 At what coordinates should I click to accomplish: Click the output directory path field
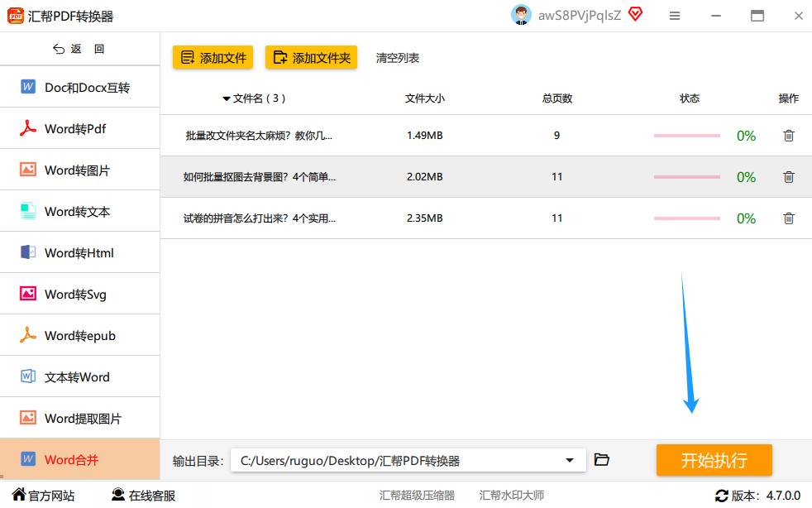(x=408, y=460)
